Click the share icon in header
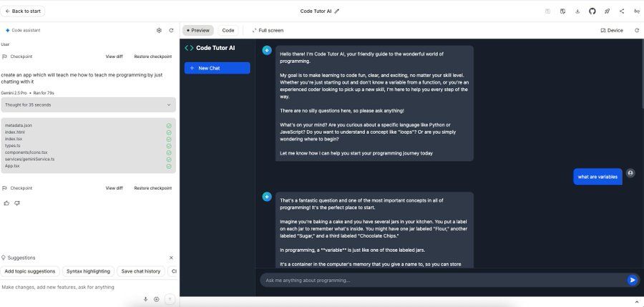The image size is (644, 307). click(621, 11)
